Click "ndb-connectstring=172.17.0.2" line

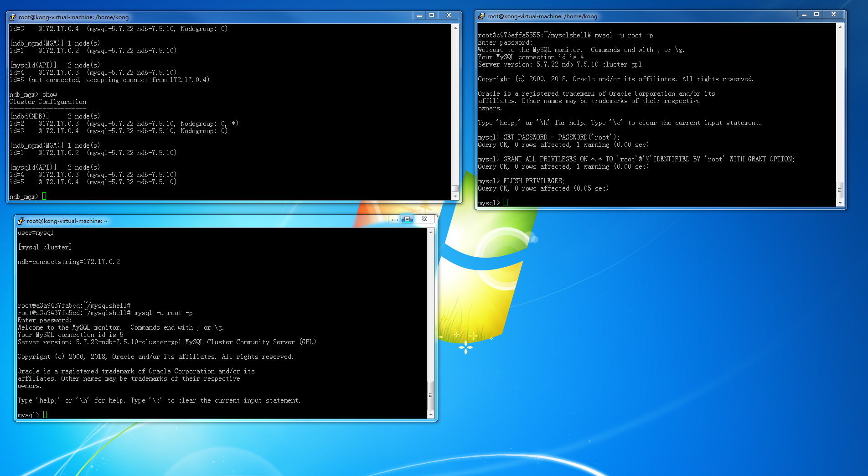[69, 262]
